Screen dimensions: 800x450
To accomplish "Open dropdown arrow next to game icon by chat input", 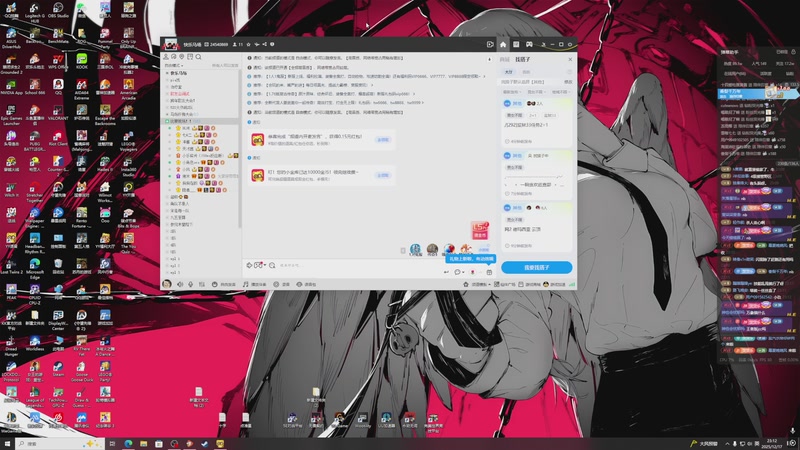I will (x=265, y=265).
